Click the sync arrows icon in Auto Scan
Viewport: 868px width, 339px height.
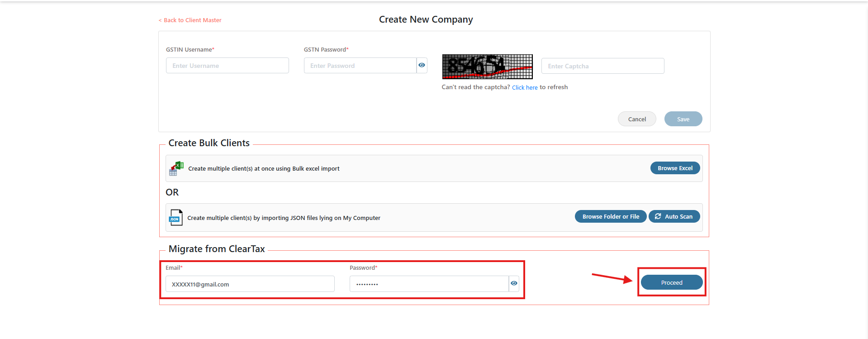pos(658,216)
